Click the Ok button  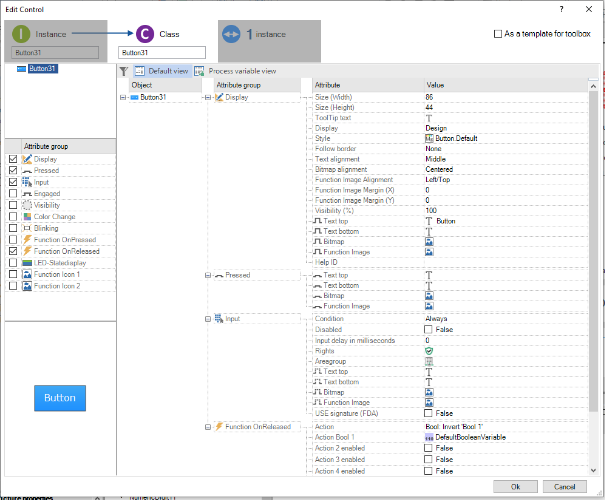click(515, 487)
